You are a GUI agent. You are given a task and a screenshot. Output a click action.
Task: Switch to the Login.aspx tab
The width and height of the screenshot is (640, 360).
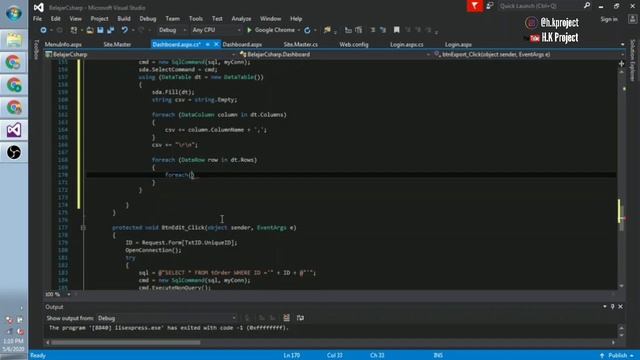[x=458, y=44]
